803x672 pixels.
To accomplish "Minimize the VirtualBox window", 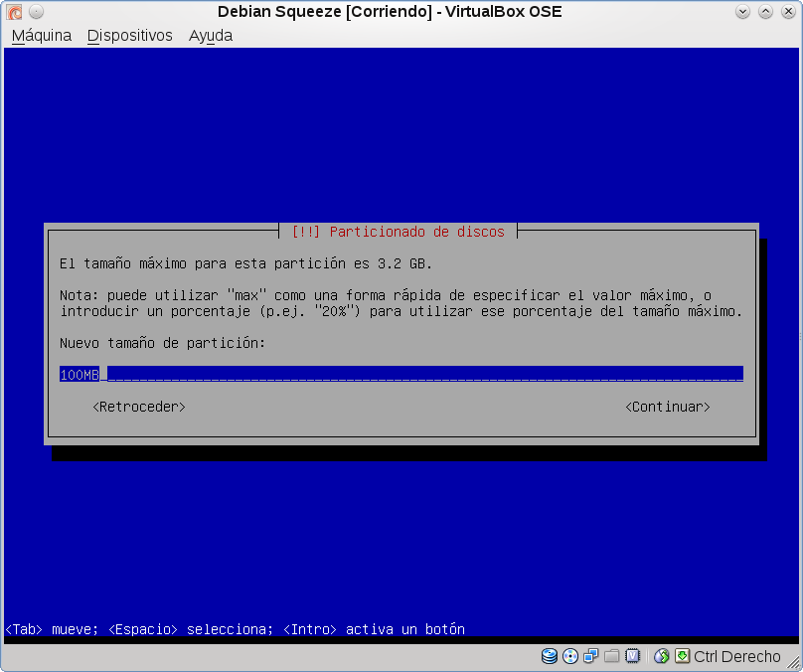I will point(742,11).
